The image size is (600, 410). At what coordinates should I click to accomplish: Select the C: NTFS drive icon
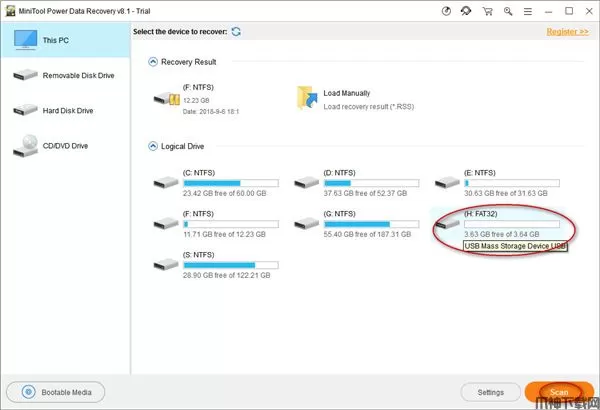click(x=165, y=182)
